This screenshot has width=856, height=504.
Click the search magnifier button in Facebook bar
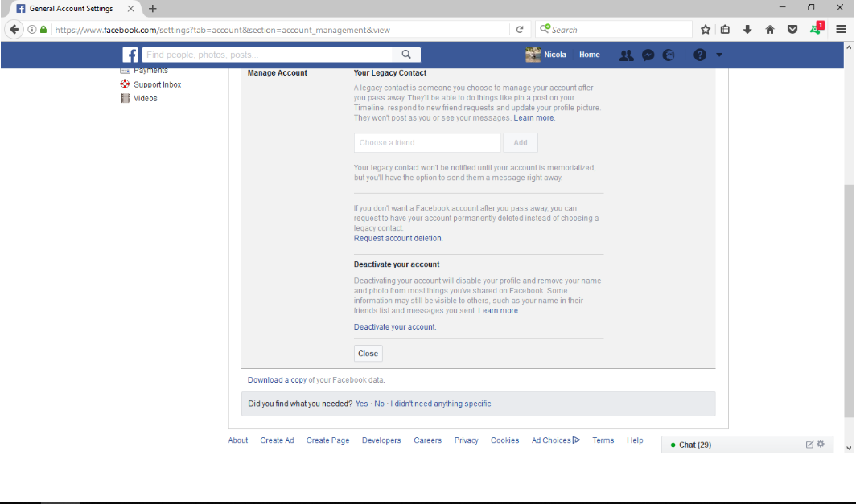406,55
